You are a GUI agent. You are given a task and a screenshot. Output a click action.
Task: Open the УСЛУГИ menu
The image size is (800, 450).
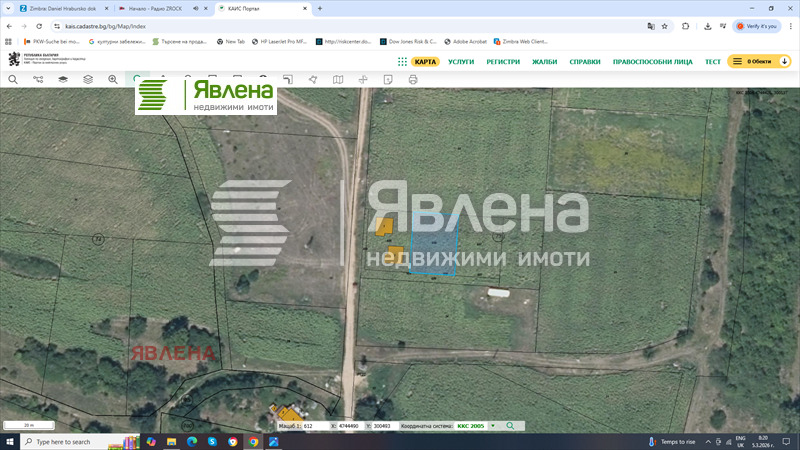[x=461, y=61]
